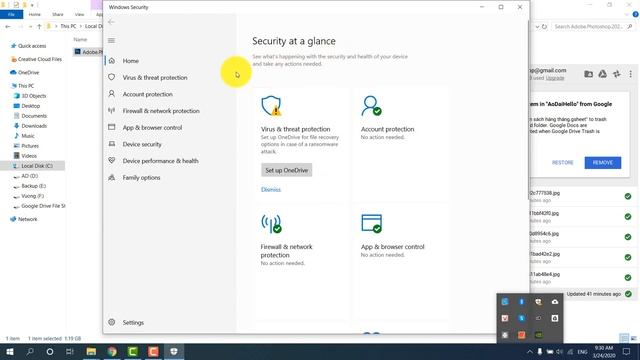Toggle the hamburger navigation menu
This screenshot has width=640, height=360.
point(111,40)
